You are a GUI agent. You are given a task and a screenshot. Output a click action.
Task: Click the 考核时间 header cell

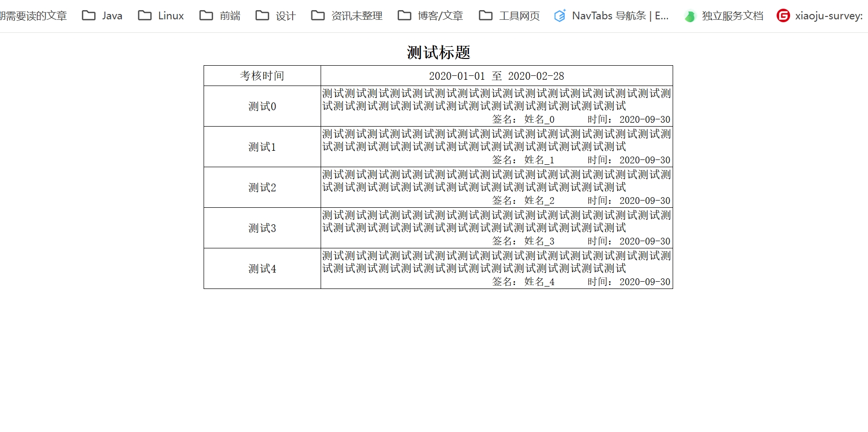pyautogui.click(x=262, y=76)
